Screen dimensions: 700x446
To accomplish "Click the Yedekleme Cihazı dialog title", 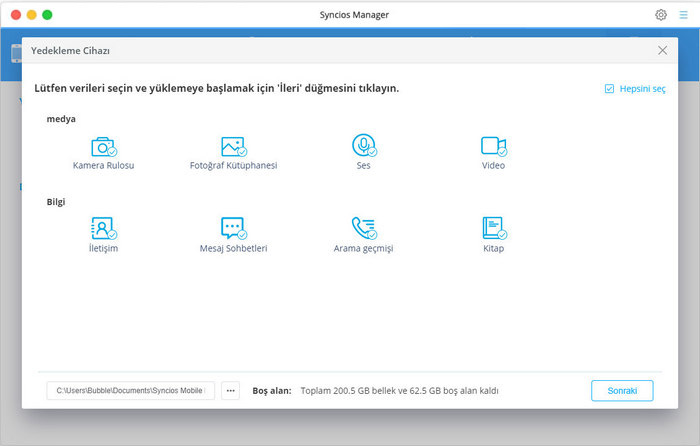I will tap(70, 50).
